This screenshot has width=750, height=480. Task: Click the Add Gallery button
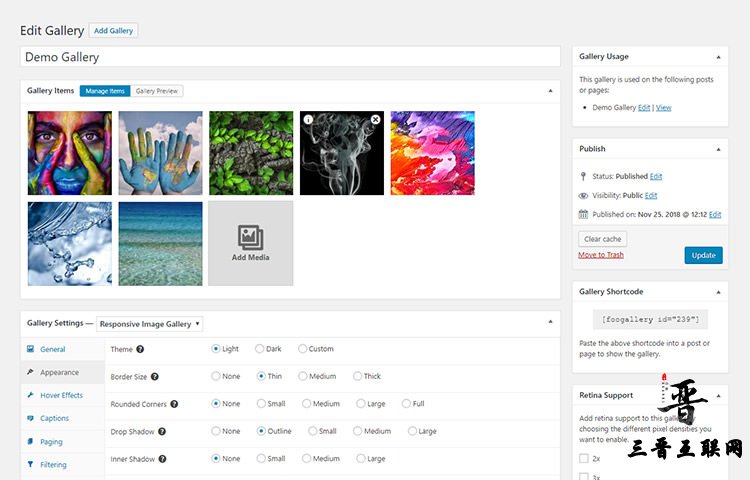113,31
